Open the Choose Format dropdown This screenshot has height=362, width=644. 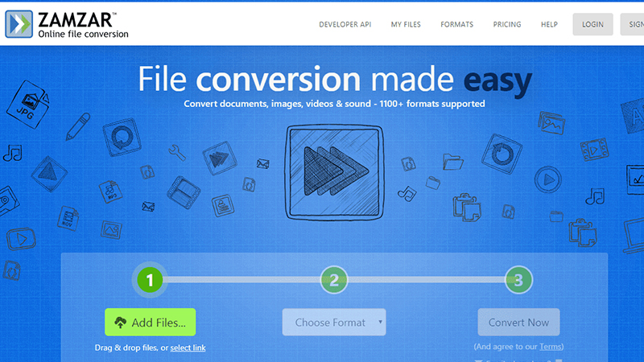click(334, 323)
